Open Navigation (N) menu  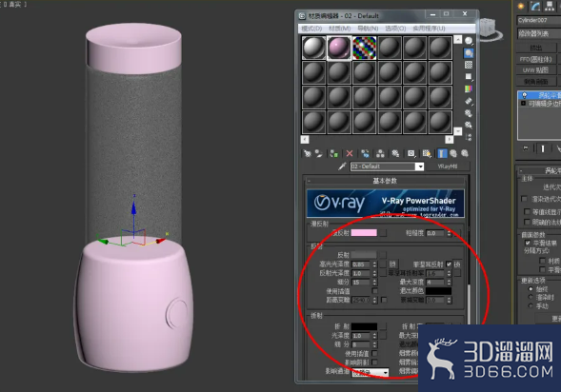[368, 29]
